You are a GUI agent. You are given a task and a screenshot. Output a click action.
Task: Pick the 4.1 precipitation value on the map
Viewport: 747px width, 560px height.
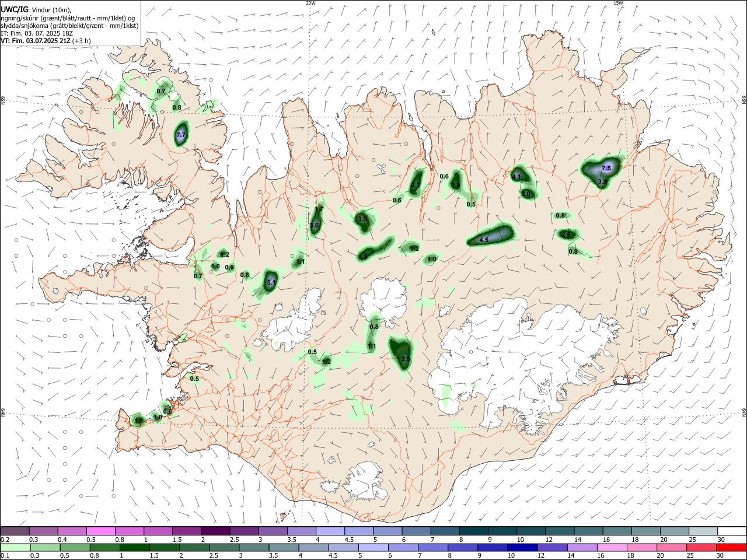516,176
